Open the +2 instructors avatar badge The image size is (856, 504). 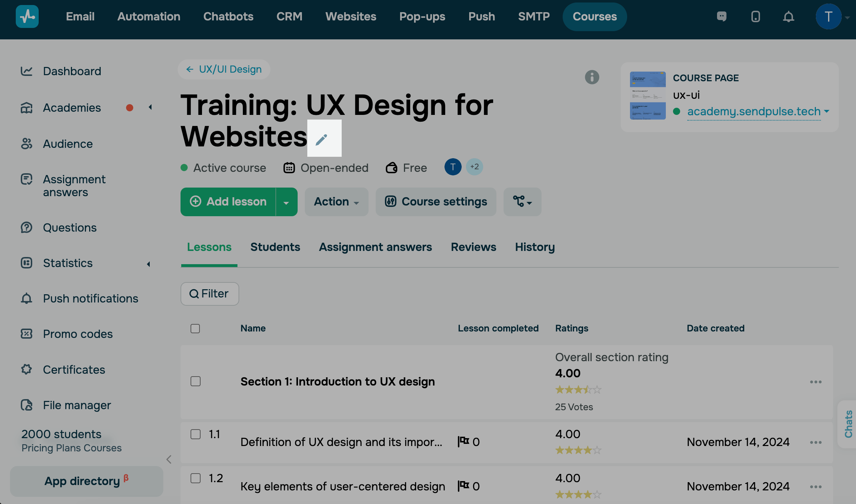click(474, 167)
